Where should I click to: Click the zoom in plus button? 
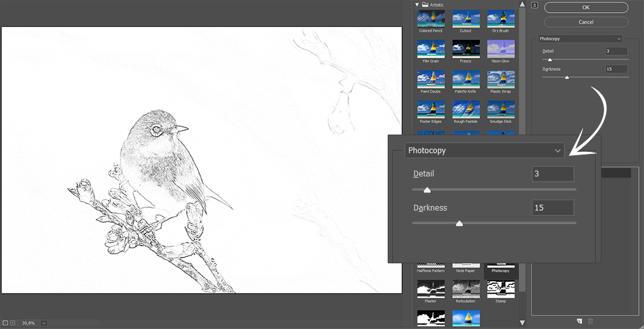coord(13,323)
